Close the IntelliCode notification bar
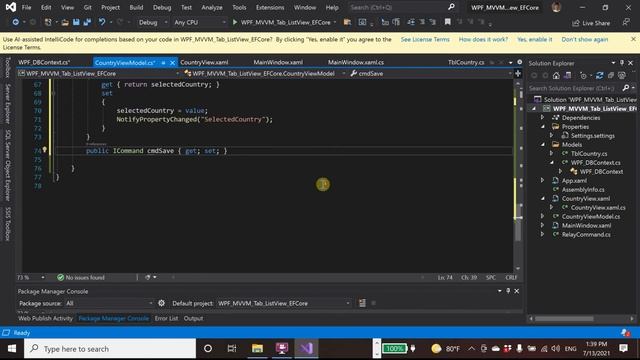The height and width of the screenshot is (360, 640). [x=633, y=39]
